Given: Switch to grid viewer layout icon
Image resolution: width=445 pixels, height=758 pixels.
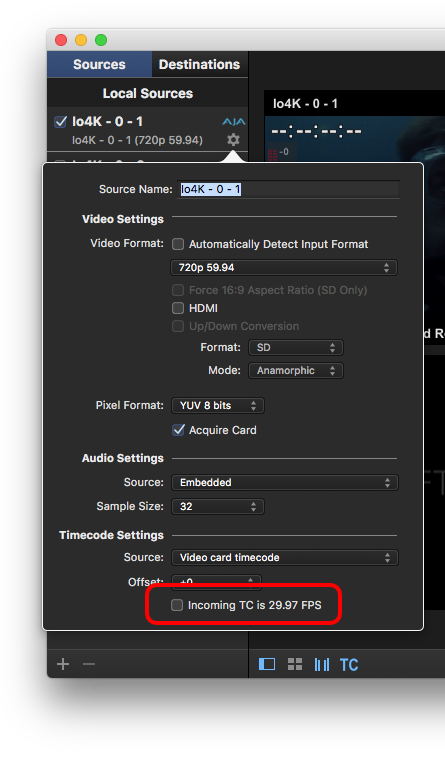Looking at the screenshot, I should click(x=295, y=664).
